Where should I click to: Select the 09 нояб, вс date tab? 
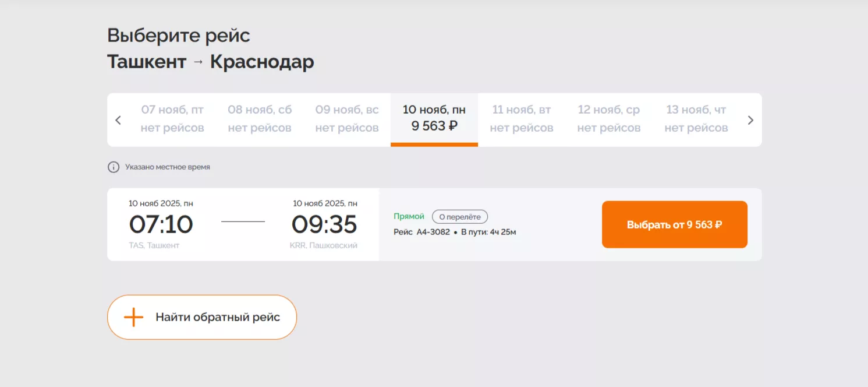pos(347,119)
